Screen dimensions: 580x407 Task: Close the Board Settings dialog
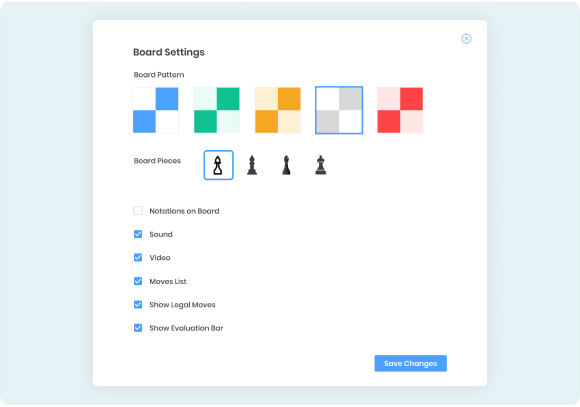[x=466, y=38]
